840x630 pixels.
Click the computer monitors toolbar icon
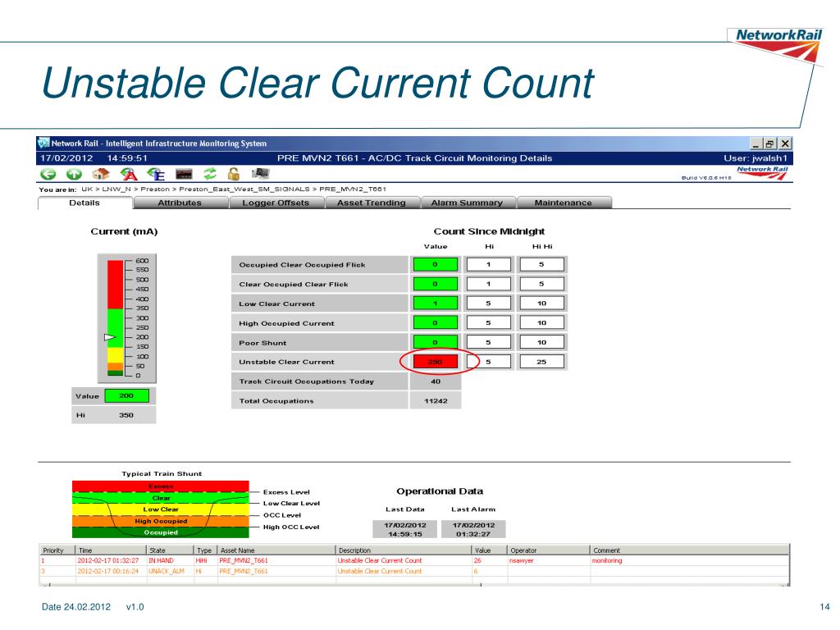(261, 173)
